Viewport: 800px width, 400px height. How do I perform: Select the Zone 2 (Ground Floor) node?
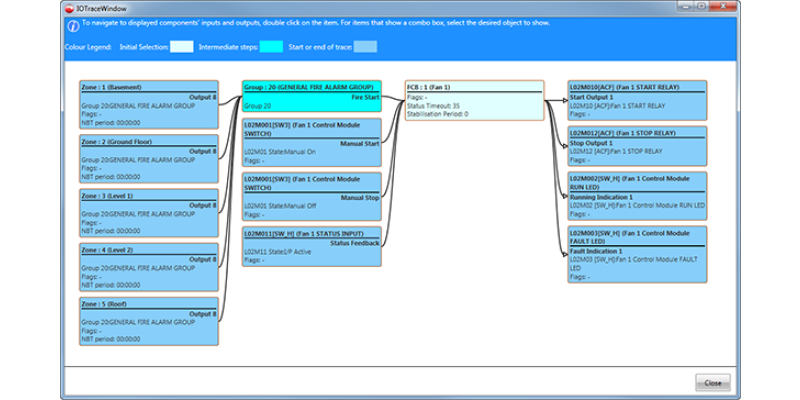tap(148, 158)
